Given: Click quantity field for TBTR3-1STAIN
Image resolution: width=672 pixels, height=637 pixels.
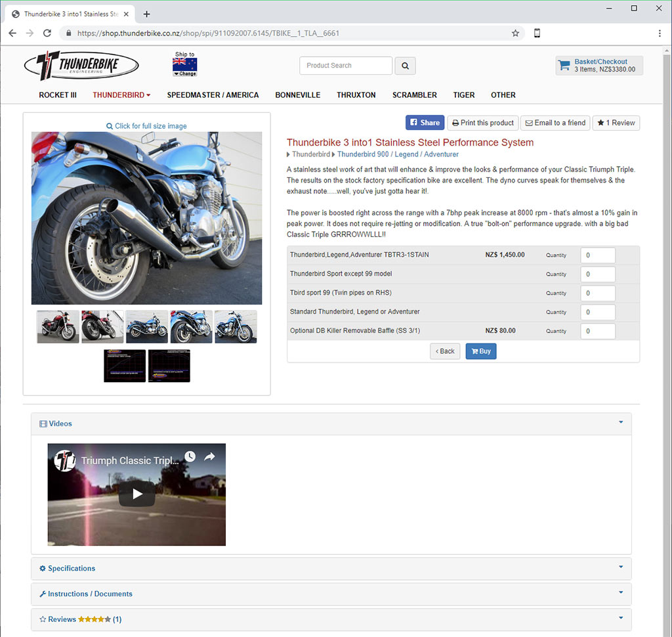Looking at the screenshot, I should pyautogui.click(x=598, y=255).
